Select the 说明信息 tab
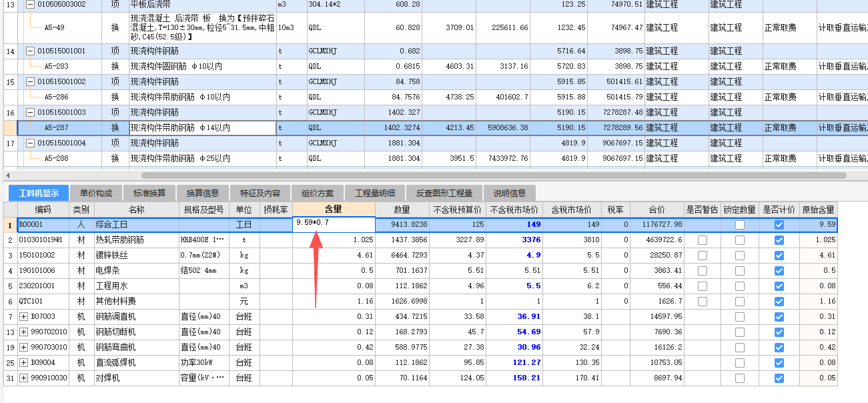 tap(509, 193)
